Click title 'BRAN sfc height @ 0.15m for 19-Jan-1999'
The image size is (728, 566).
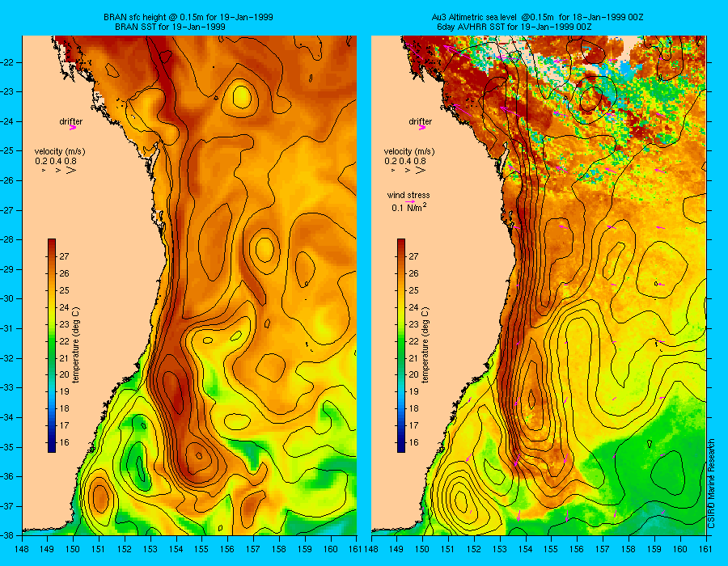[188, 17]
